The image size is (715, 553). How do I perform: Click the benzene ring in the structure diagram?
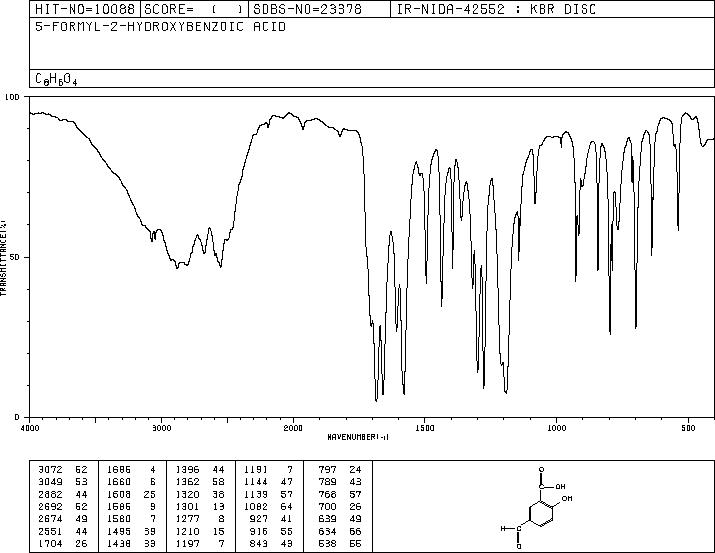coord(541,514)
